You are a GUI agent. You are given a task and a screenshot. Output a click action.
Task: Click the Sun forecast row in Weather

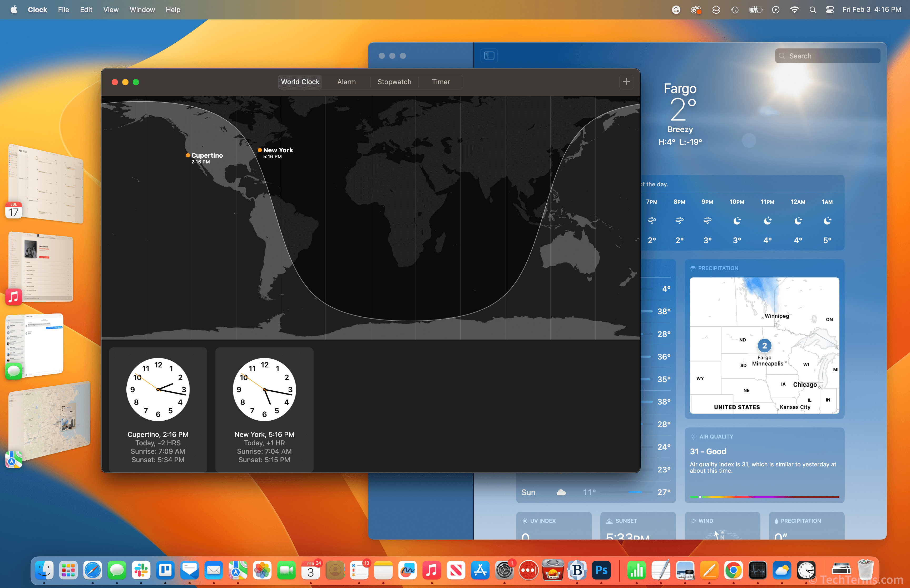coord(596,492)
